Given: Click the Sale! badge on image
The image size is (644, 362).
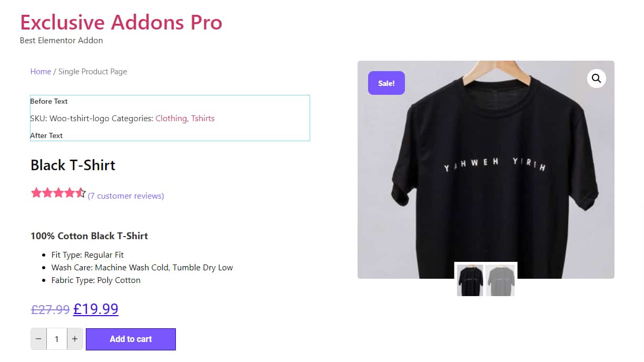Looking at the screenshot, I should click(x=387, y=83).
